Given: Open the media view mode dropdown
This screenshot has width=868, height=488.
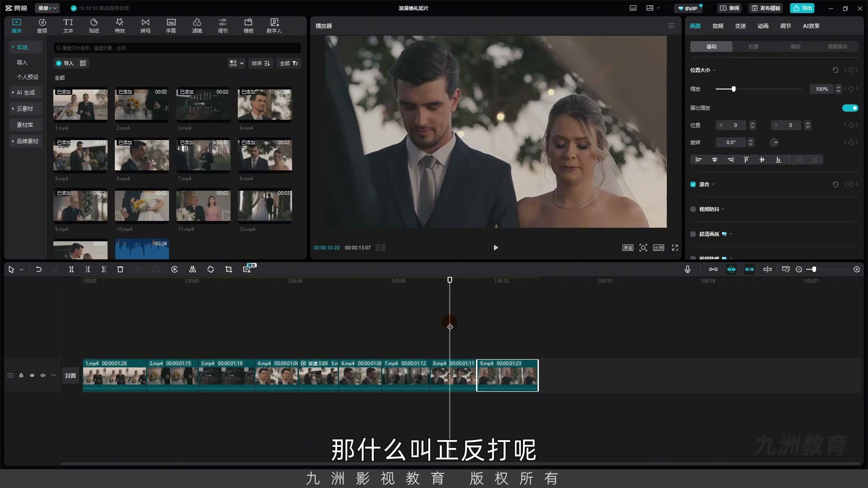Looking at the screenshot, I should tap(236, 63).
